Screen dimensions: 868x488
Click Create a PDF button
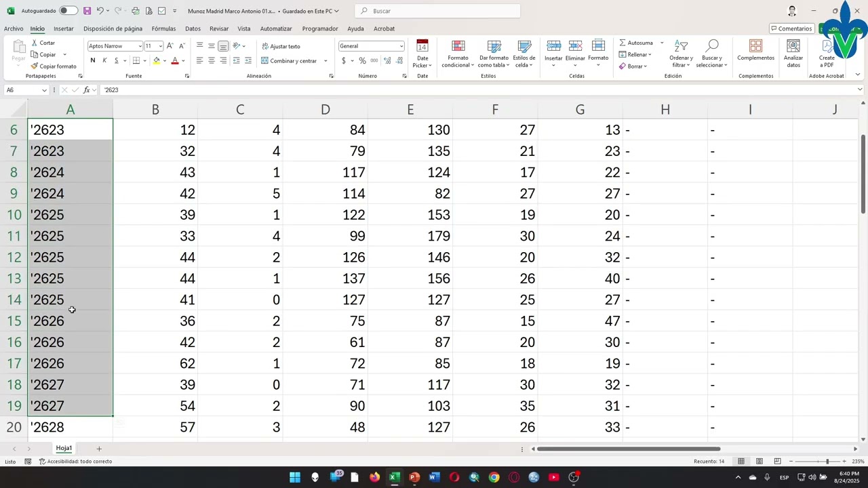[827, 54]
